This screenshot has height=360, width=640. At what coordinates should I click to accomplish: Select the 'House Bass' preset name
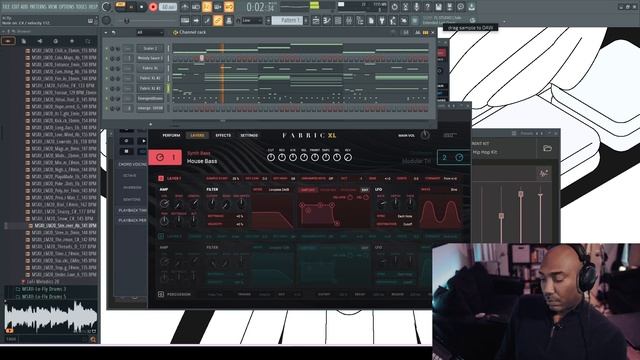[x=202, y=161]
